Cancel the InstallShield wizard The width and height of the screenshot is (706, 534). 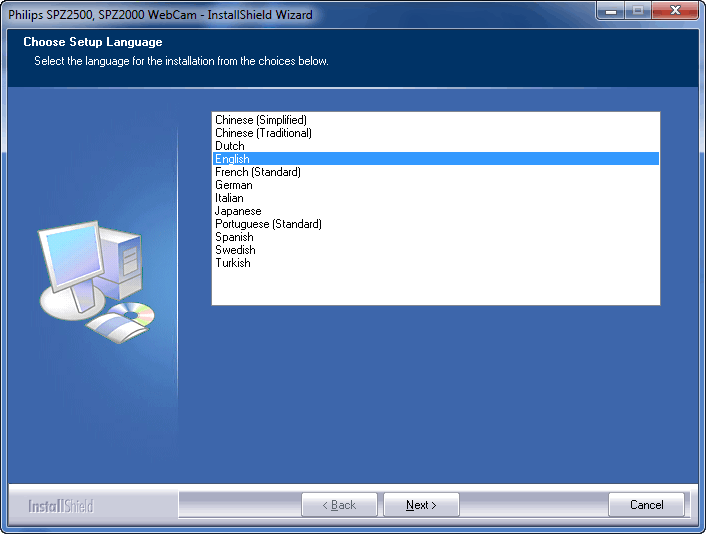(646, 505)
